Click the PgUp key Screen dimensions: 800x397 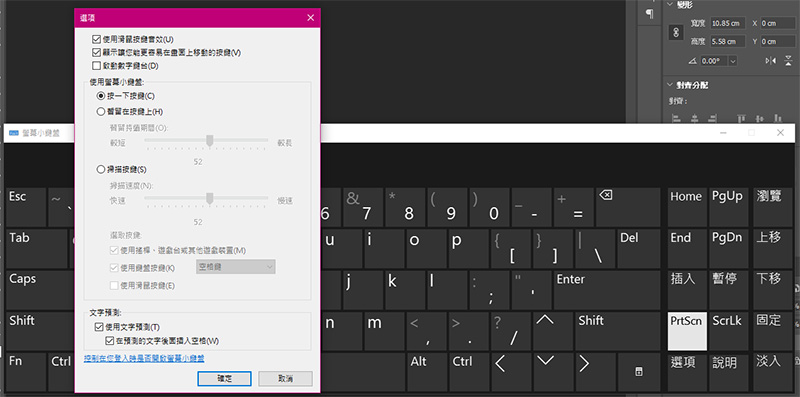pos(730,207)
